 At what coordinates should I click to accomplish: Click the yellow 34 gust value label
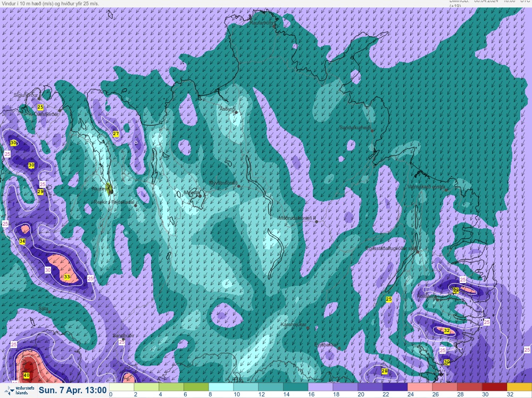(x=22, y=241)
